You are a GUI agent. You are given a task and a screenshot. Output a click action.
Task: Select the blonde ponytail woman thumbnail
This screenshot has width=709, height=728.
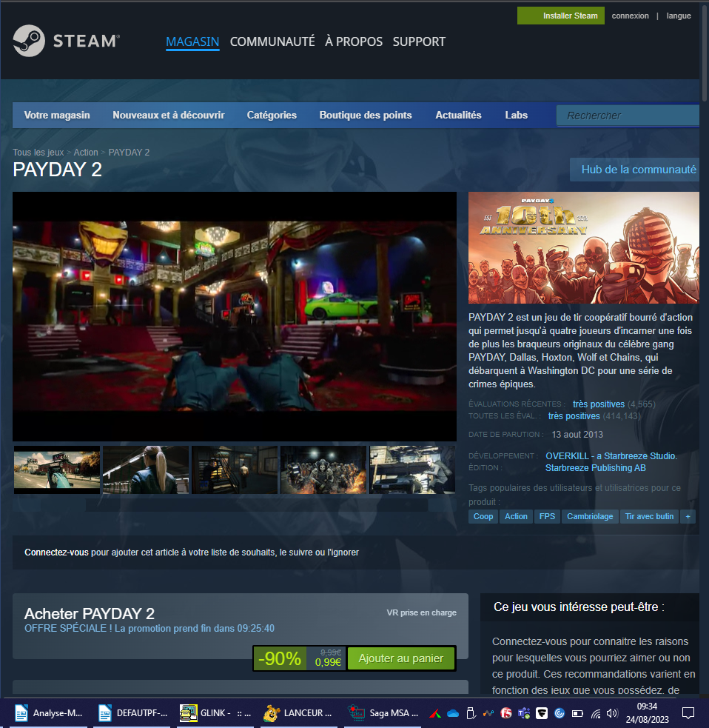(x=146, y=470)
